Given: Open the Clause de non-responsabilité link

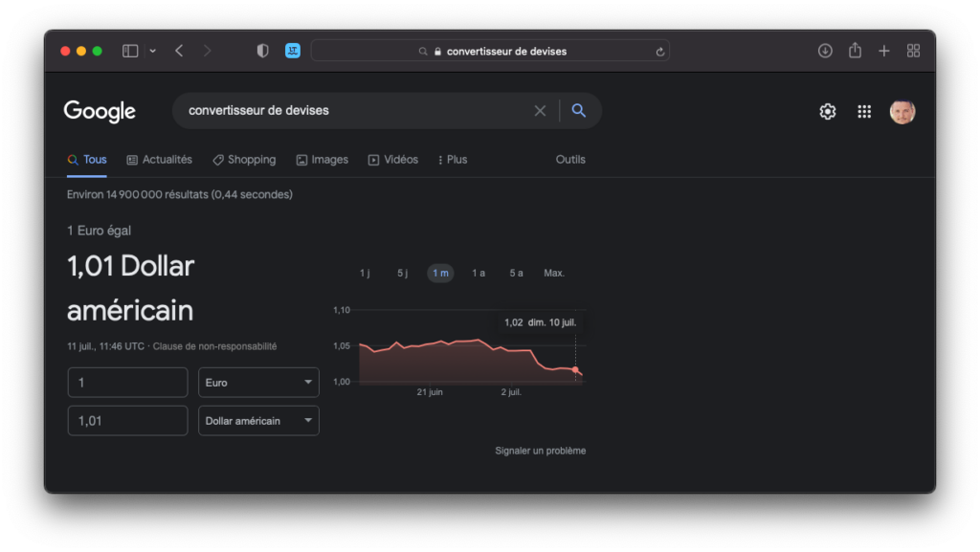Looking at the screenshot, I should point(215,346).
